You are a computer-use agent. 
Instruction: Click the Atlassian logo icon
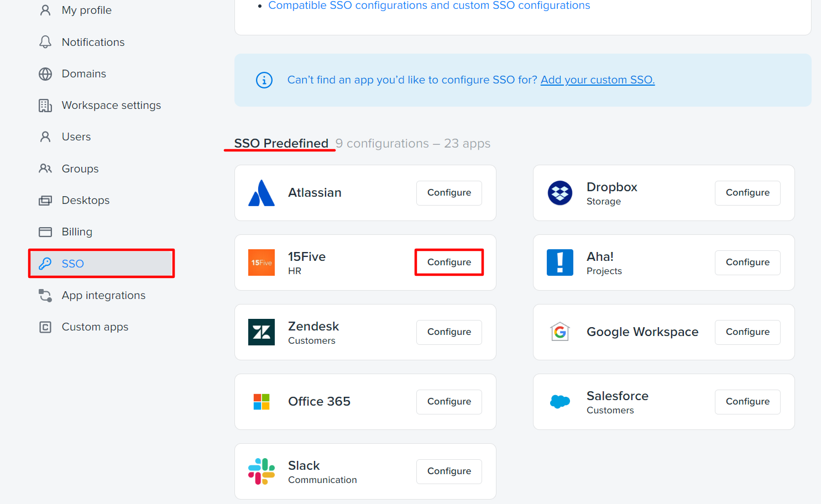click(261, 193)
